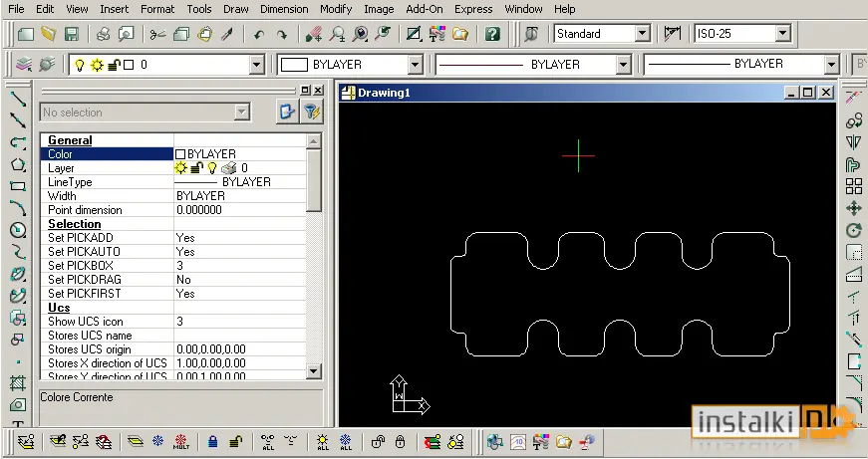Click the red snowflake MULT freeze icon

[181, 442]
